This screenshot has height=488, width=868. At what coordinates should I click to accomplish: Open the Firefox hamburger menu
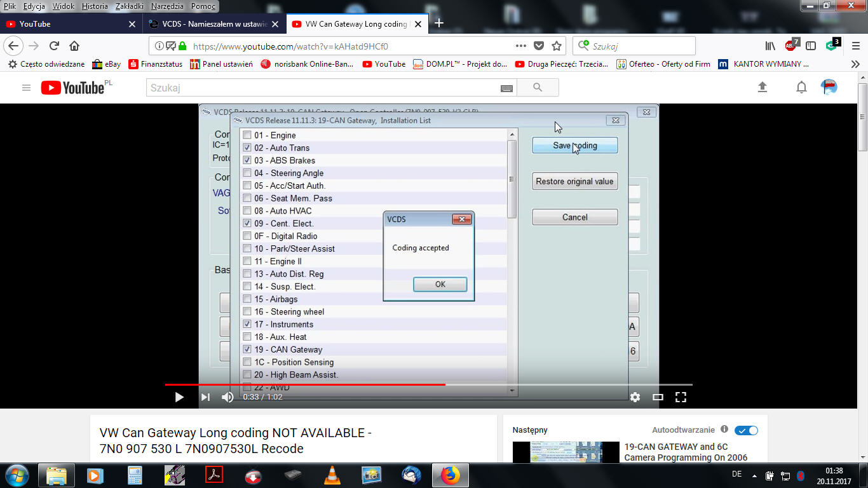(x=855, y=46)
